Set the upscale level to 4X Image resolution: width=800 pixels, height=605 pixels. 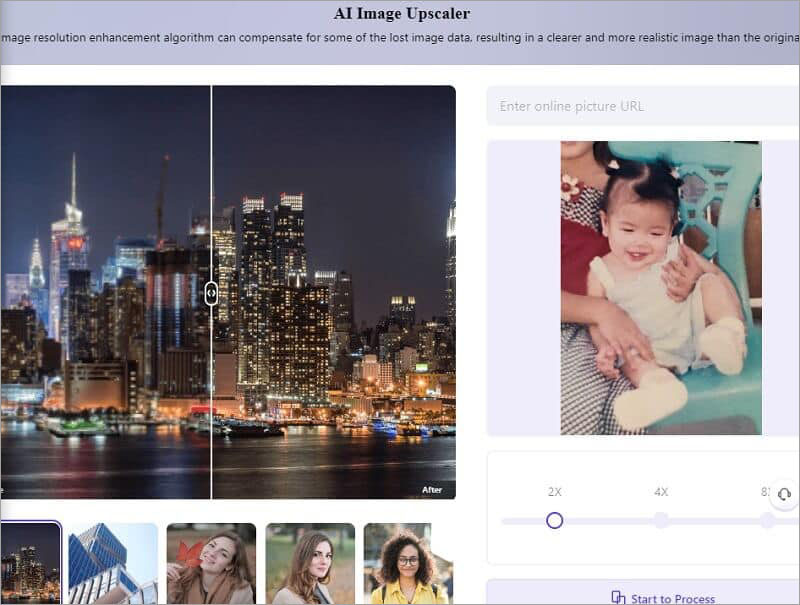(x=661, y=520)
